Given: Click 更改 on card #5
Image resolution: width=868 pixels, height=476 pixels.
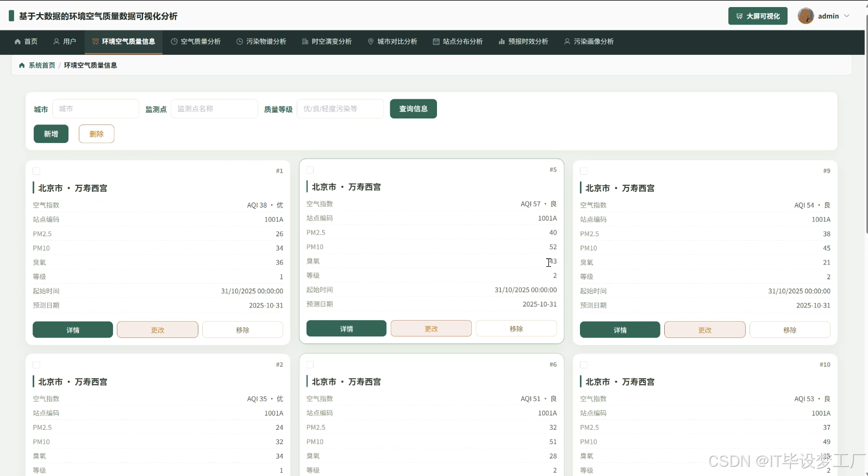Looking at the screenshot, I should [x=431, y=329].
